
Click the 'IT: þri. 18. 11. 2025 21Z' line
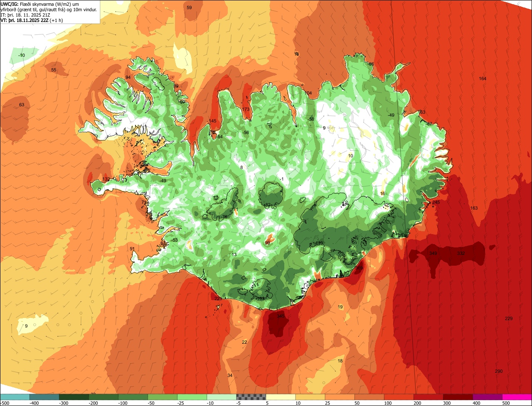(26, 15)
